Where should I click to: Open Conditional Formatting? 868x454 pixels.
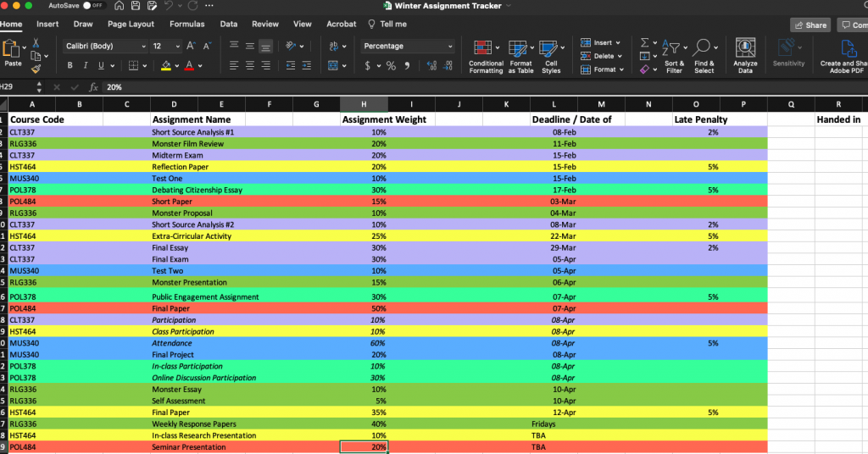pyautogui.click(x=482, y=47)
